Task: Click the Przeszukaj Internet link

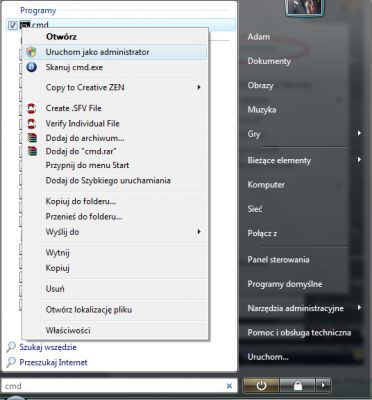Action: point(53,362)
